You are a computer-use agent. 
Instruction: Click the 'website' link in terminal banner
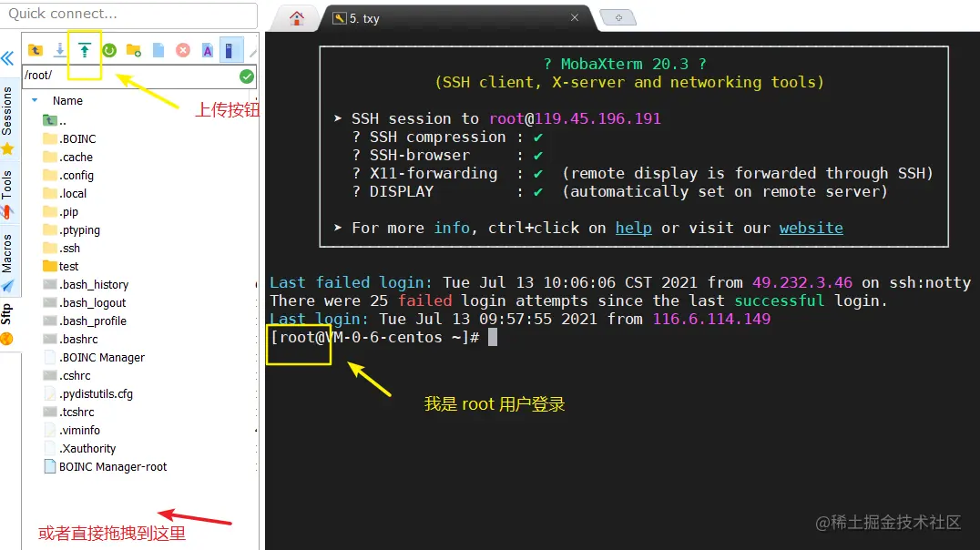pos(811,229)
